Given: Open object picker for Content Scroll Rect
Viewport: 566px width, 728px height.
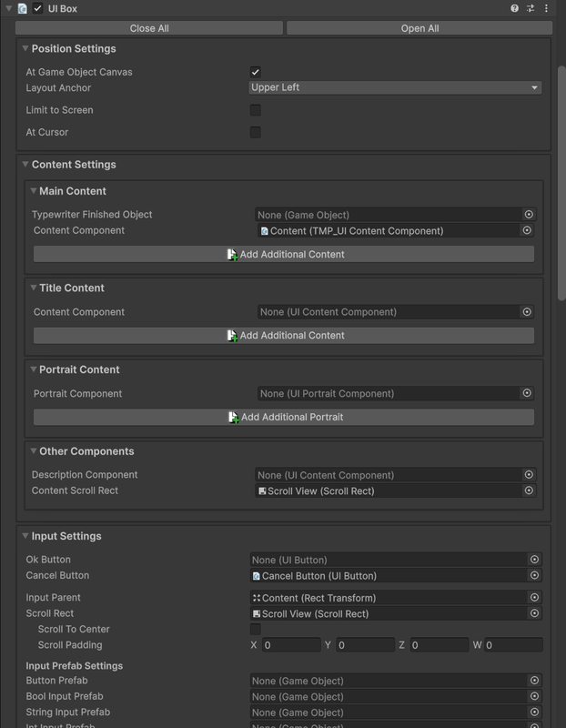Looking at the screenshot, I should [529, 490].
